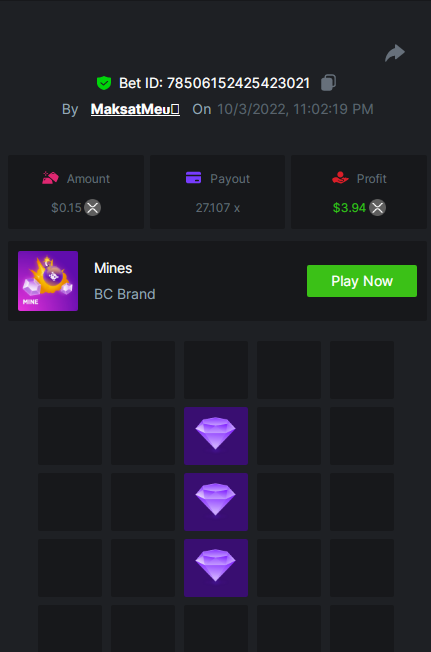Copy the Bet ID with copy icon
This screenshot has width=431, height=652.
pyautogui.click(x=328, y=82)
